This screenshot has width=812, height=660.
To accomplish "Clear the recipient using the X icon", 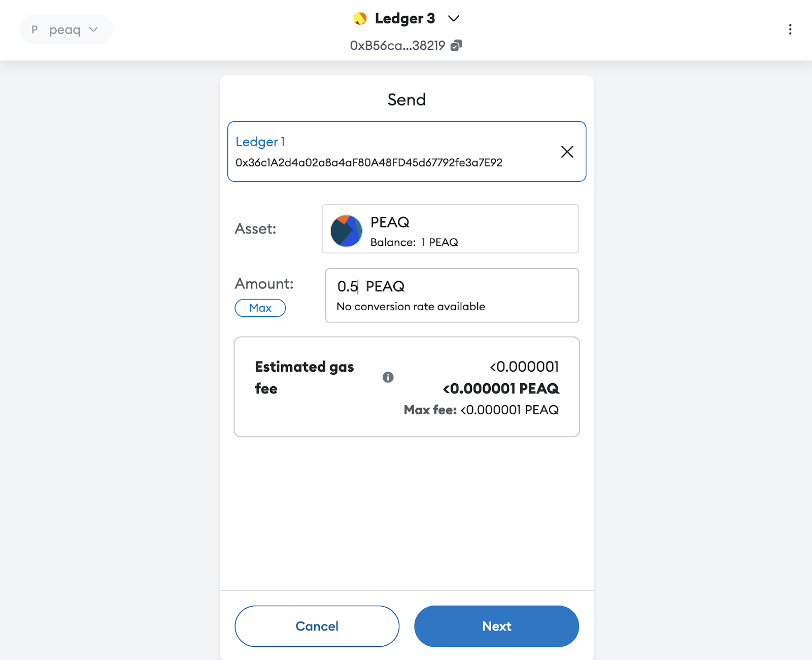I will (567, 151).
